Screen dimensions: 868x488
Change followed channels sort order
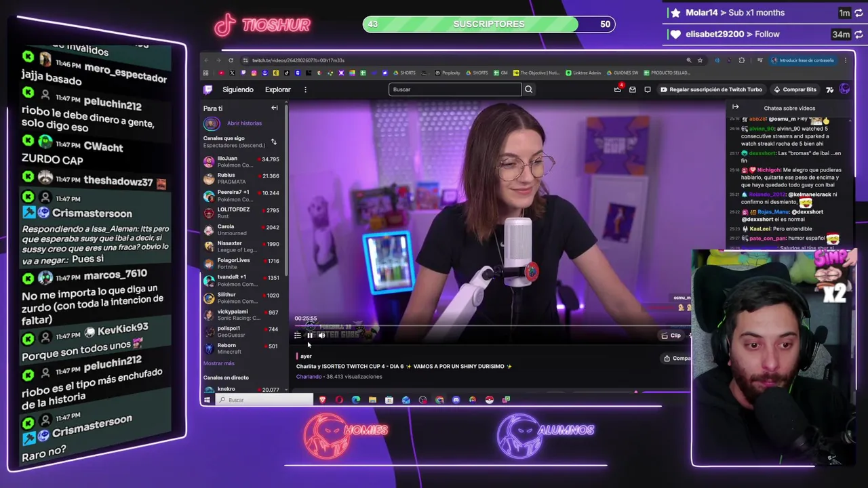click(x=273, y=142)
